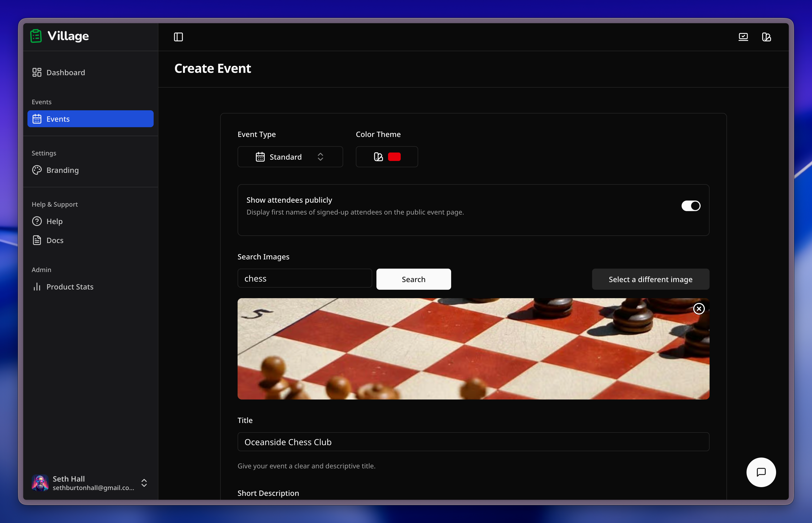Open the chat bubble floating button
Screen dimensions: 812x523
tap(761, 472)
